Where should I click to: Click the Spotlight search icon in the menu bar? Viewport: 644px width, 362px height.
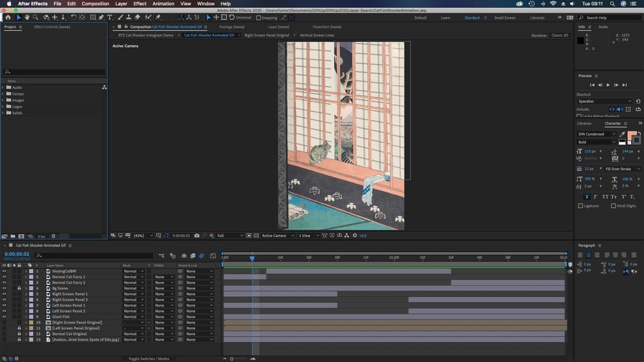point(612,4)
